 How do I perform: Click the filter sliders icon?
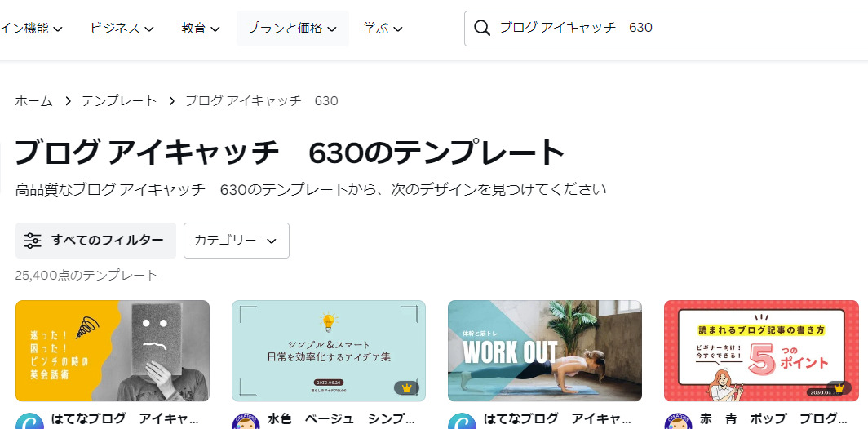click(33, 241)
